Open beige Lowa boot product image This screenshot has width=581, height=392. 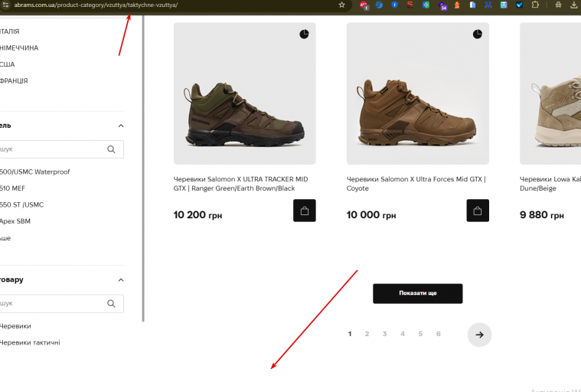tap(550, 93)
